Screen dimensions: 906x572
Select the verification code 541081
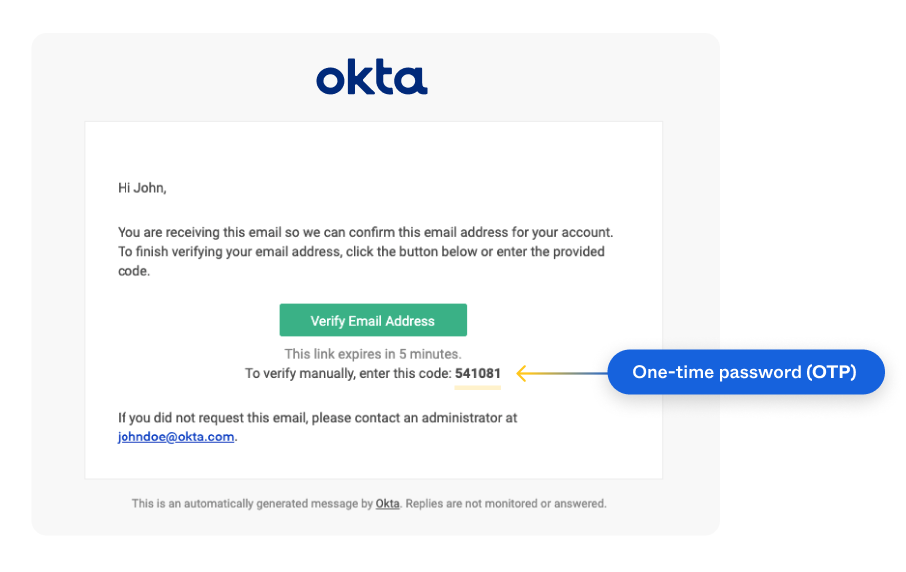coord(478,373)
